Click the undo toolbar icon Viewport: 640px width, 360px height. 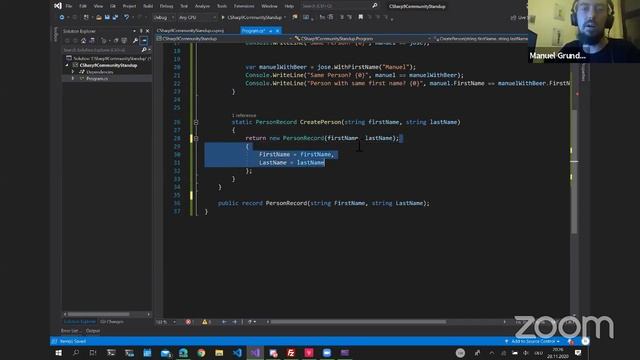pyautogui.click(x=127, y=18)
